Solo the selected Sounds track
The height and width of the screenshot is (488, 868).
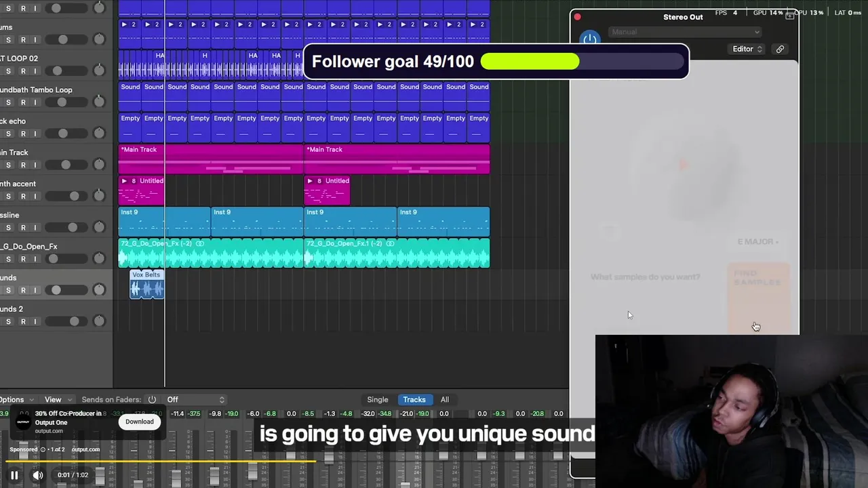pos(8,290)
